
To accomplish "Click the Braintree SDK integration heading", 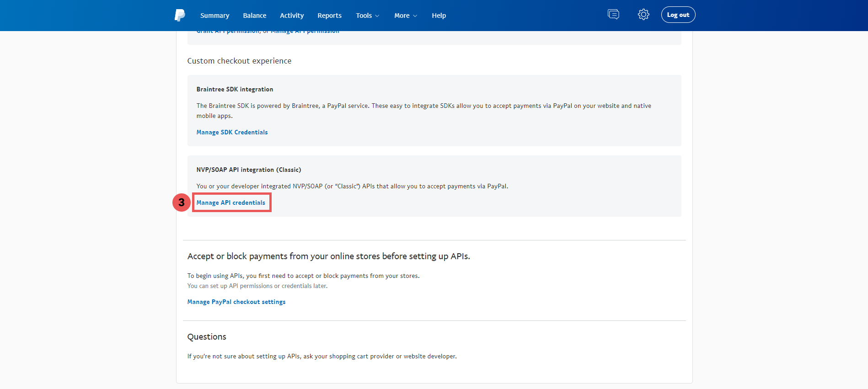I will tap(235, 89).
